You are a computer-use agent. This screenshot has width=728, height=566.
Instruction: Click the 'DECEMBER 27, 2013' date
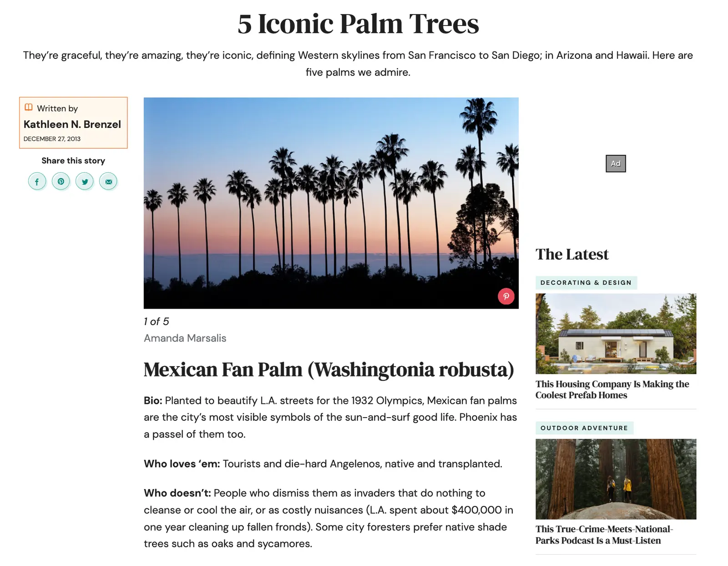coord(52,139)
